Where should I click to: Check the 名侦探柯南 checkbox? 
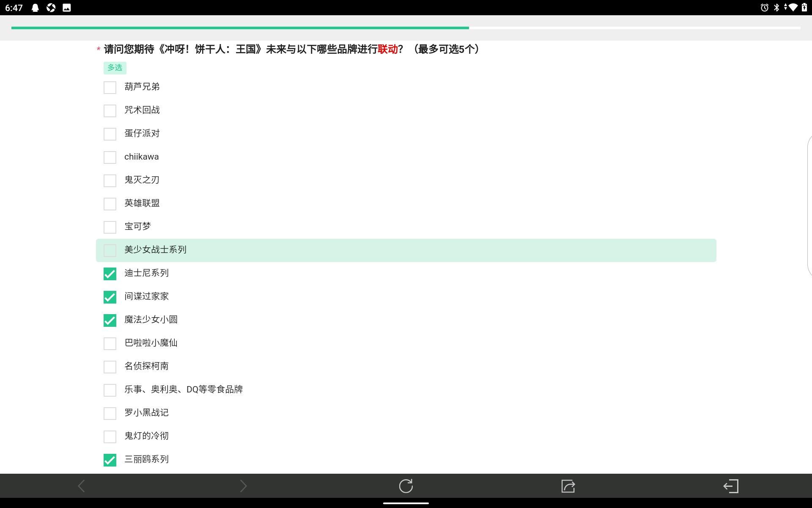point(110,367)
